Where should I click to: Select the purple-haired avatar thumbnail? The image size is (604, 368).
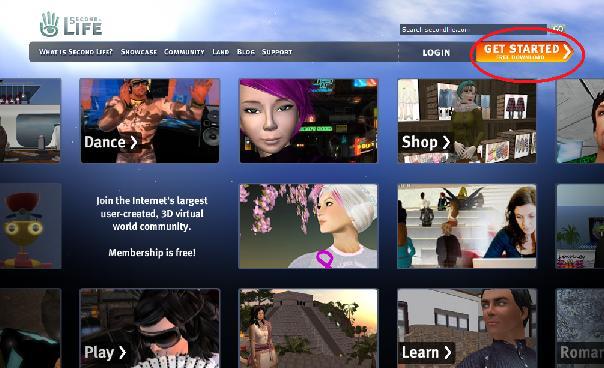click(x=309, y=121)
